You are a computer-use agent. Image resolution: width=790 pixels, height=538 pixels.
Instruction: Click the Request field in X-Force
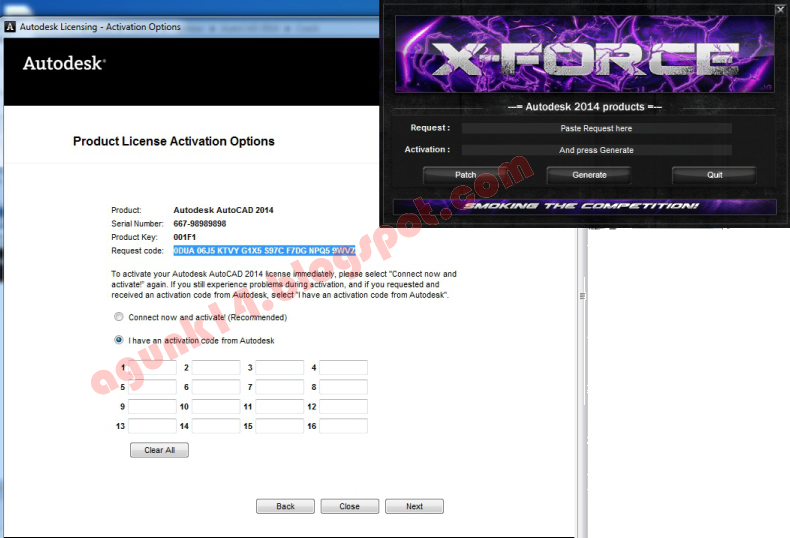[597, 128]
